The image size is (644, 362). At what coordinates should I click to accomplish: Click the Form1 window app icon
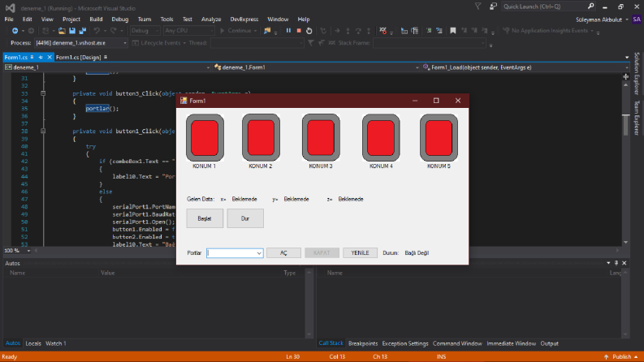pos(184,101)
